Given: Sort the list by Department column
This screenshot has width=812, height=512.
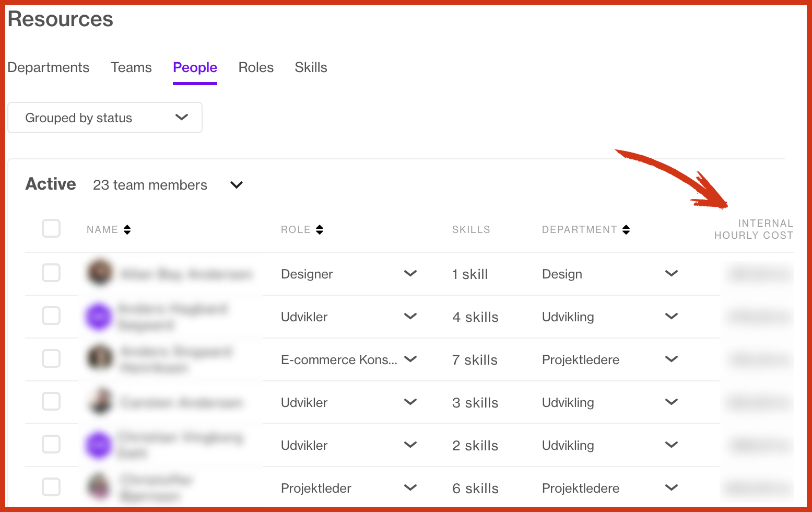Looking at the screenshot, I should pos(626,230).
